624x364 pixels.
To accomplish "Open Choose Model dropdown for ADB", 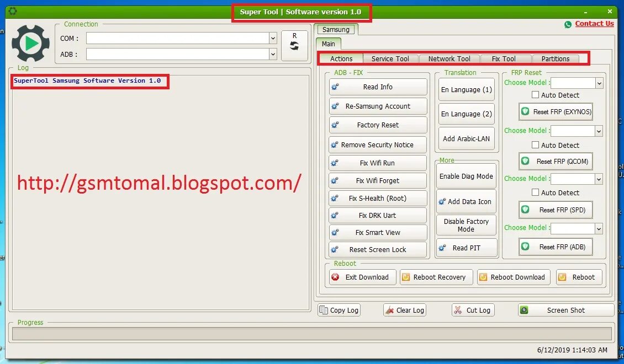I will [x=599, y=228].
